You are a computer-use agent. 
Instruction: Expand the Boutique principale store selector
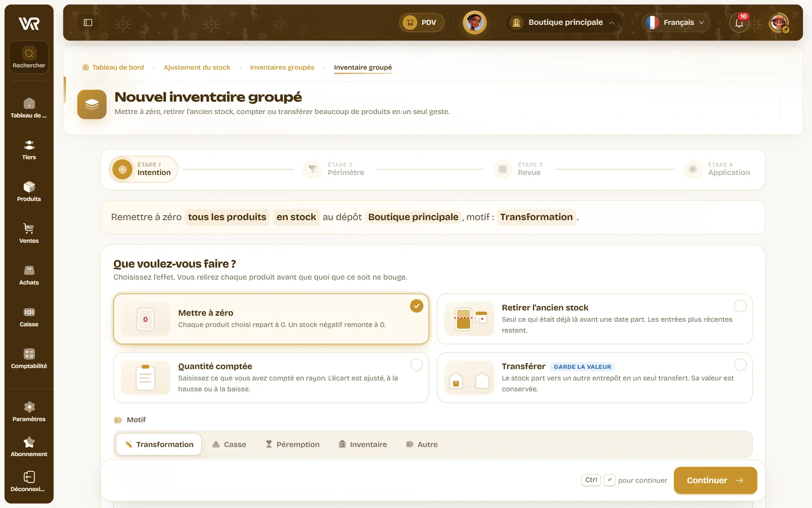coord(564,23)
